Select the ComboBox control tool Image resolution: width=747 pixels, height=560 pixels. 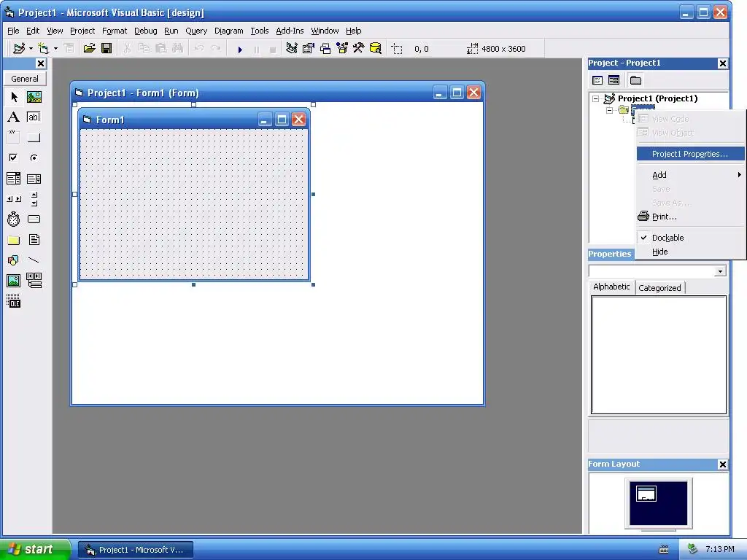pos(14,179)
